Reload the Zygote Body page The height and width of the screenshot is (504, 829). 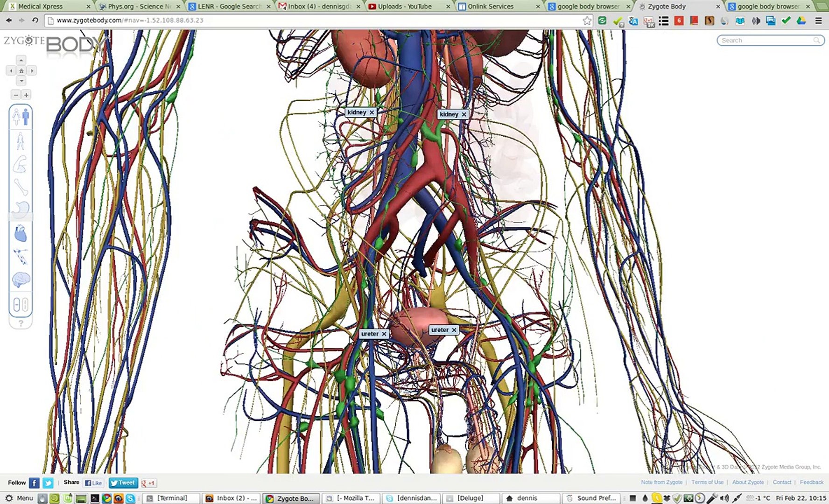click(x=35, y=21)
